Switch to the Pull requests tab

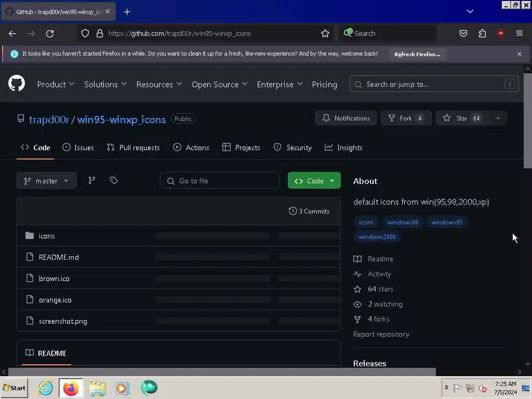pyautogui.click(x=133, y=148)
